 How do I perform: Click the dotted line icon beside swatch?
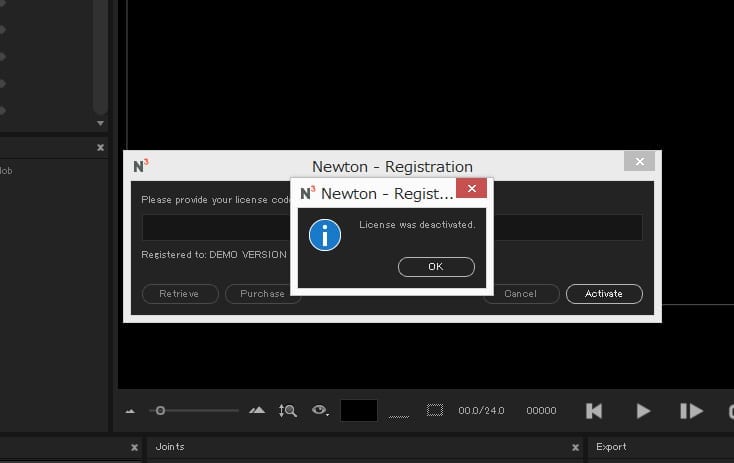(399, 416)
